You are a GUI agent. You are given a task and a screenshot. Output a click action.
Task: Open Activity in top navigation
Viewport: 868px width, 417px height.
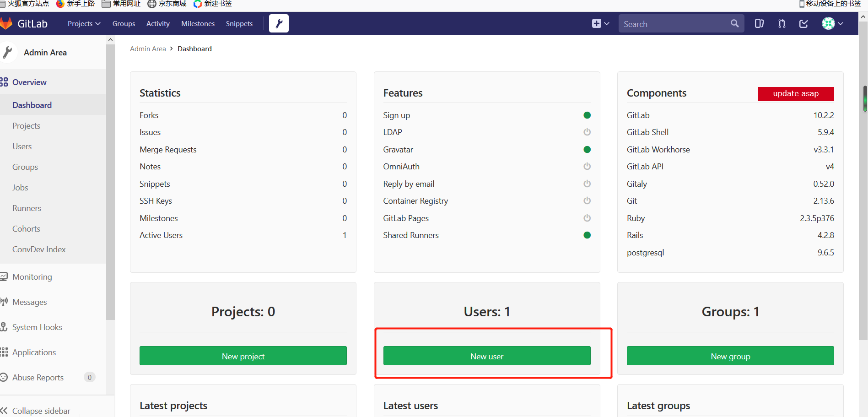158,23
